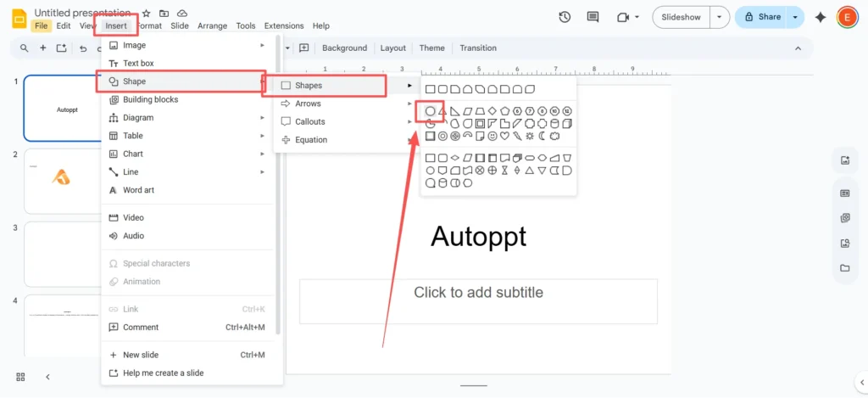Select the hexagon shape labeled 6
The height and width of the screenshot is (398, 868).
click(518, 111)
